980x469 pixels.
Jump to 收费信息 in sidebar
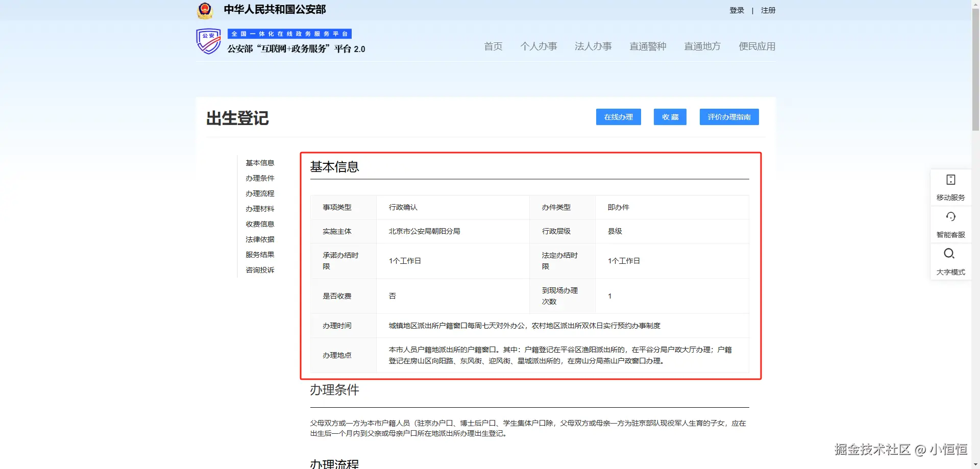click(x=260, y=224)
